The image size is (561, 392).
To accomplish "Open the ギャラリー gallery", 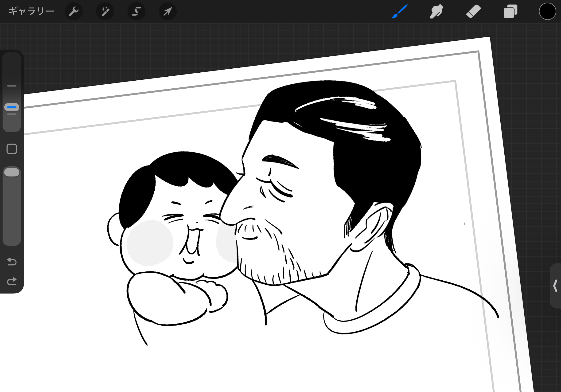I will click(x=31, y=11).
